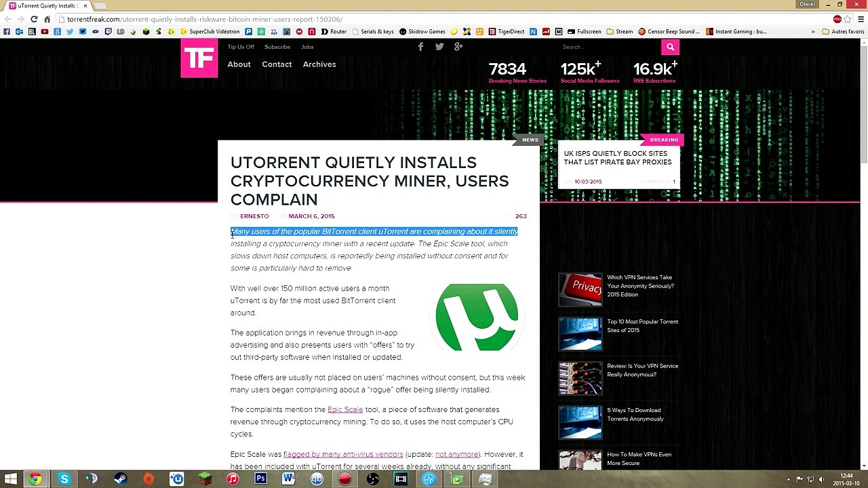
Task: Click the browser address bar URL
Action: coord(205,19)
